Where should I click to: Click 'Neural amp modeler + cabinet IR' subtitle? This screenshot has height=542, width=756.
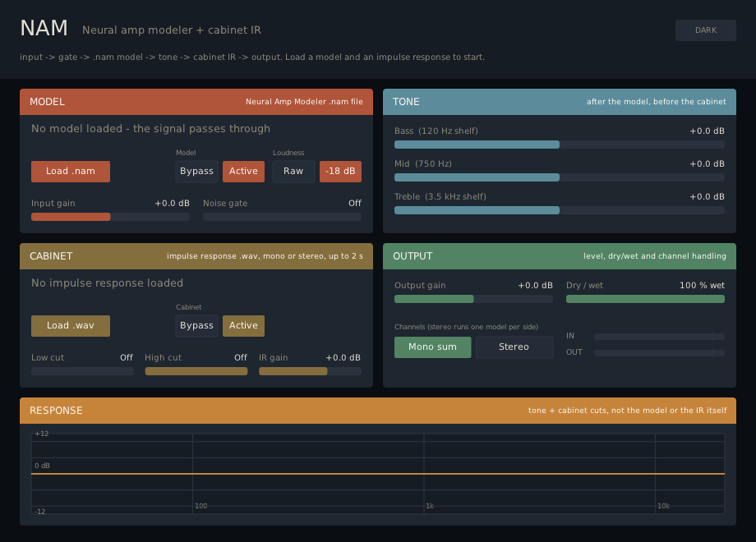point(172,30)
